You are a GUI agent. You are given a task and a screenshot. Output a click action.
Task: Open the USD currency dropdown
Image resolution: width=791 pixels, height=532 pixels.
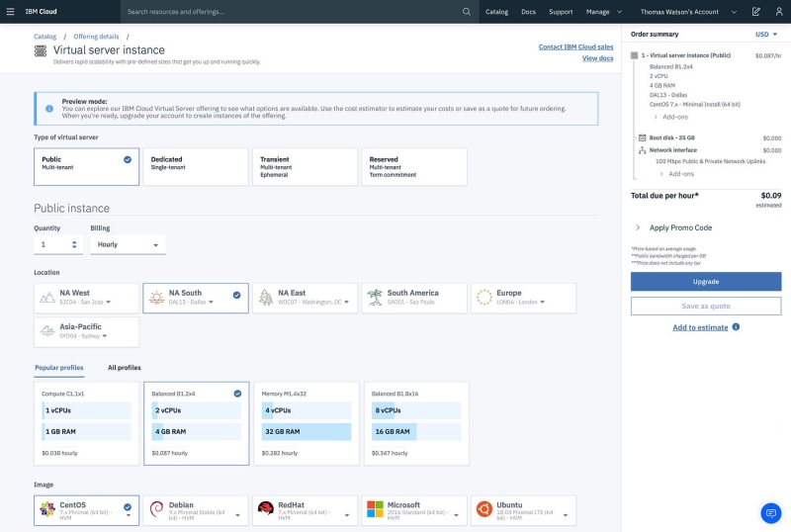765,35
